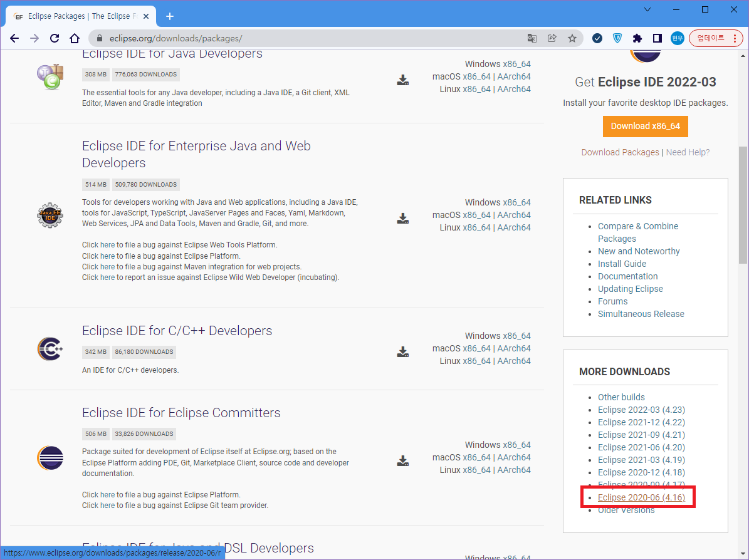Select the Eclipse Packages browser tab

[x=81, y=16]
